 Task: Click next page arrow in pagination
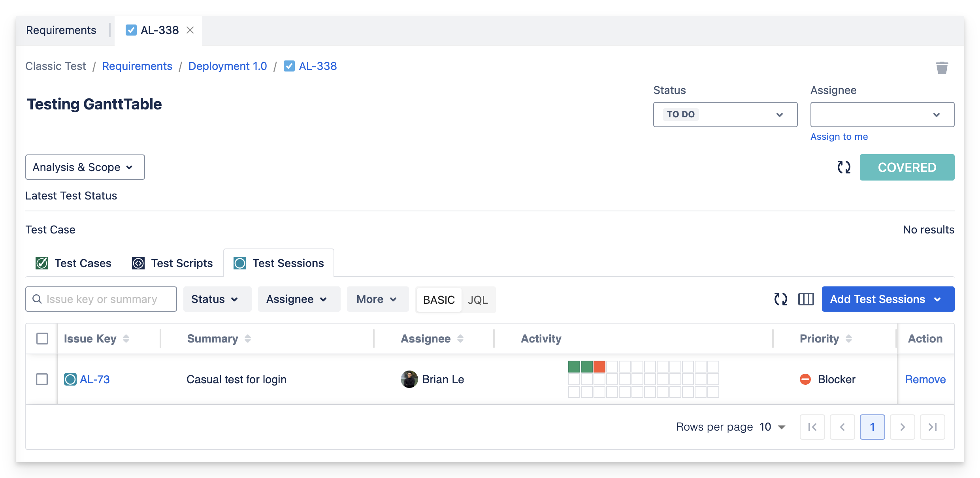tap(902, 427)
